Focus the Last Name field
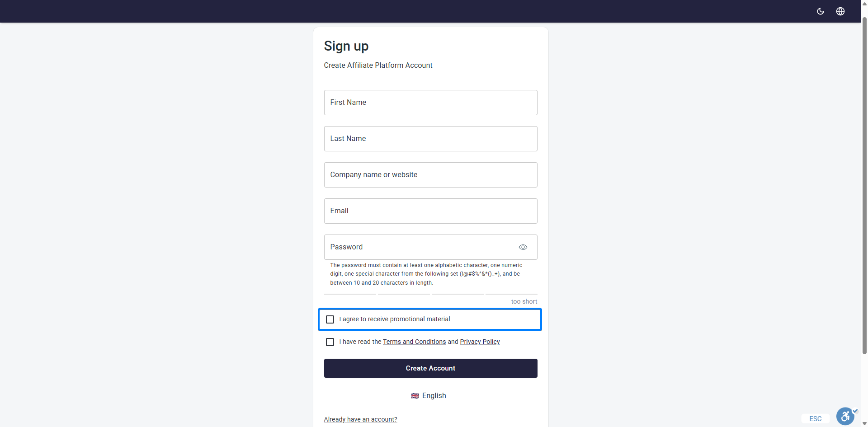Viewport: 868px width, 427px height. click(430, 139)
